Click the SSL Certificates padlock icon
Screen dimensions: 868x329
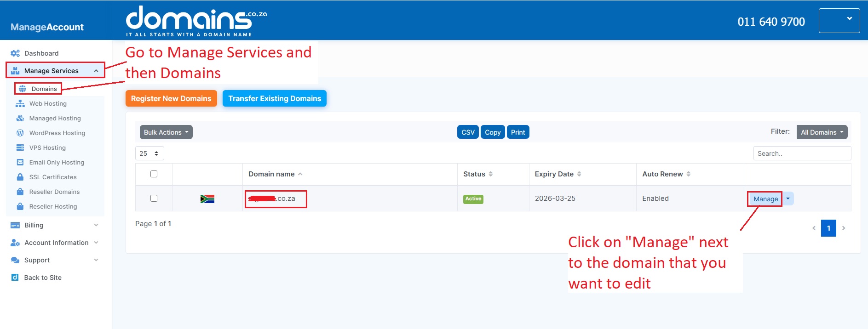[x=20, y=177]
